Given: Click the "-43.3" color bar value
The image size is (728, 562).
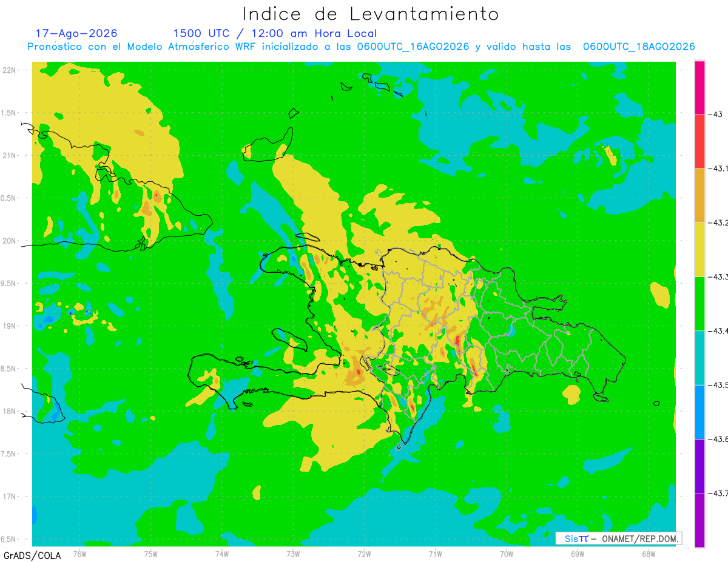Looking at the screenshot, I should (x=718, y=276).
